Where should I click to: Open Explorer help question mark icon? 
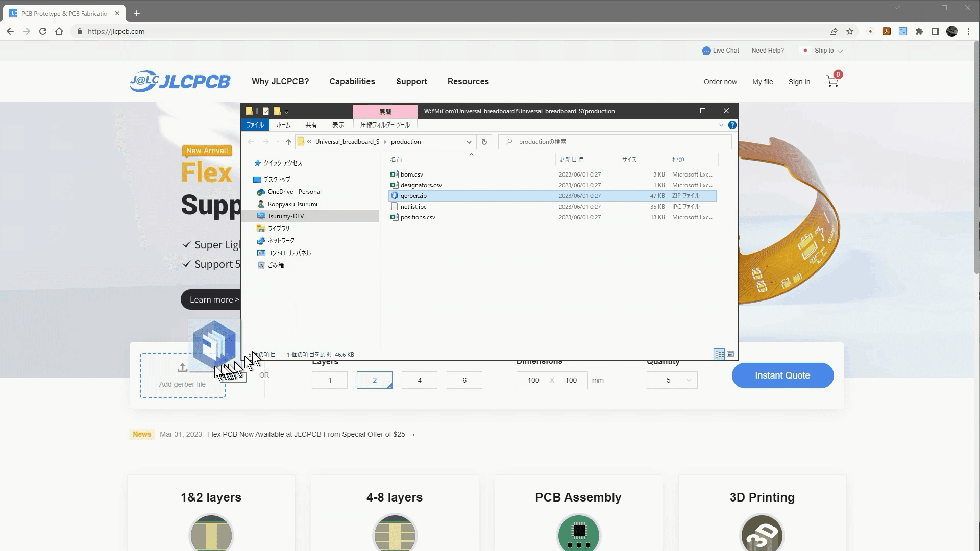(732, 125)
